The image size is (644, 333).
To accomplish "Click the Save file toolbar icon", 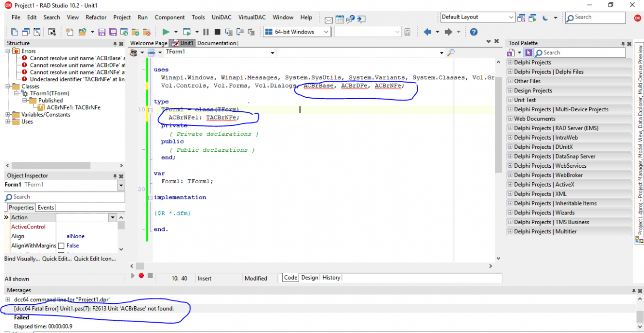I will point(102,32).
